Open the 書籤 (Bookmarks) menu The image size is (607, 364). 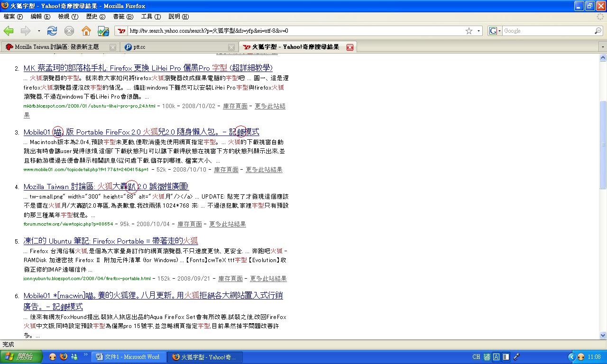click(x=123, y=17)
